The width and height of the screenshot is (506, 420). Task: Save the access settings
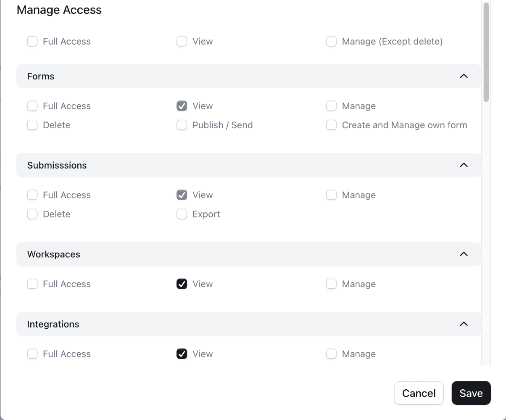click(x=471, y=393)
